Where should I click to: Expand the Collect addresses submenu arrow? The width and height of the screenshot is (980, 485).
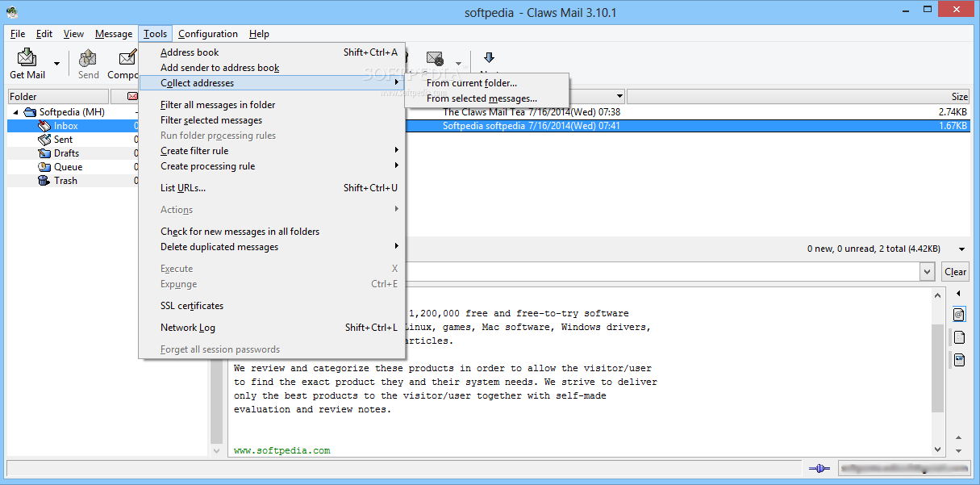(396, 83)
